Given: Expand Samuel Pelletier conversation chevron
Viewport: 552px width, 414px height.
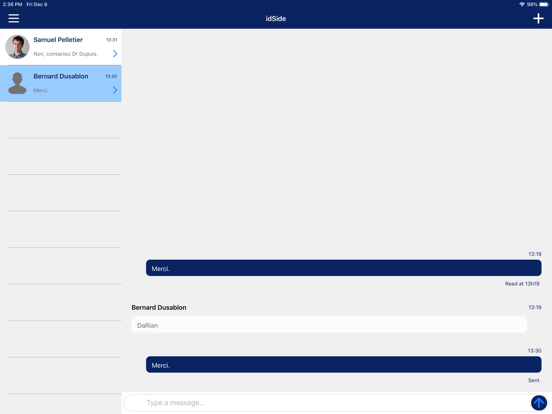Looking at the screenshot, I should [115, 54].
